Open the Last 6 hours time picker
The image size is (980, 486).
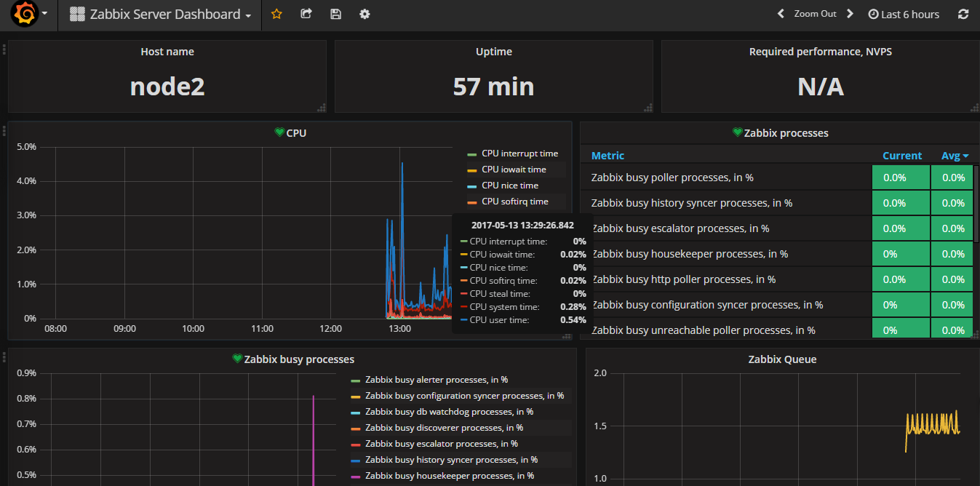click(904, 14)
